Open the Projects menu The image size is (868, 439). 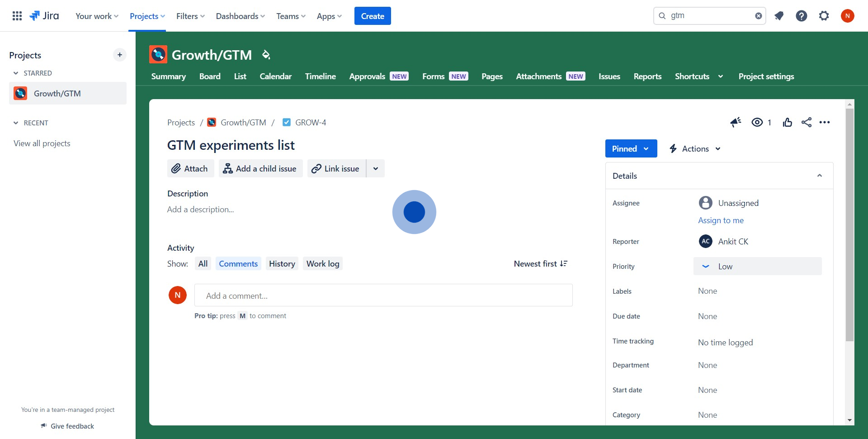tap(147, 16)
